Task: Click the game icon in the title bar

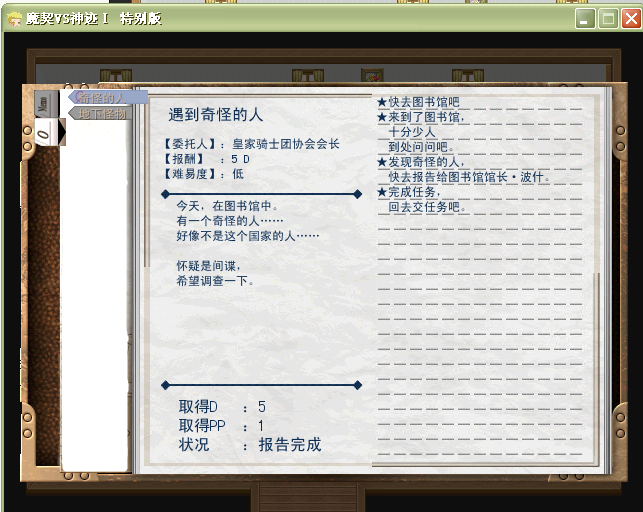Action: (x=14, y=19)
